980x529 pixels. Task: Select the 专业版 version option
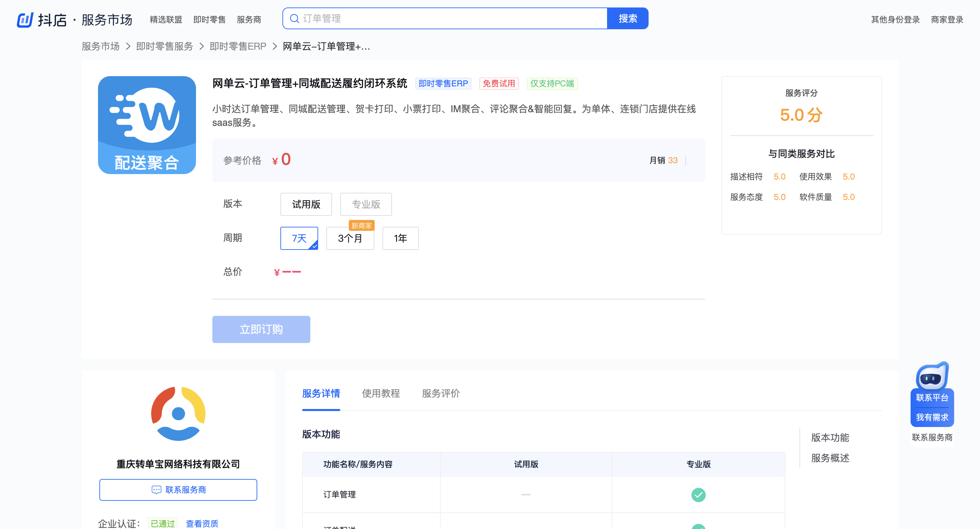[366, 204]
